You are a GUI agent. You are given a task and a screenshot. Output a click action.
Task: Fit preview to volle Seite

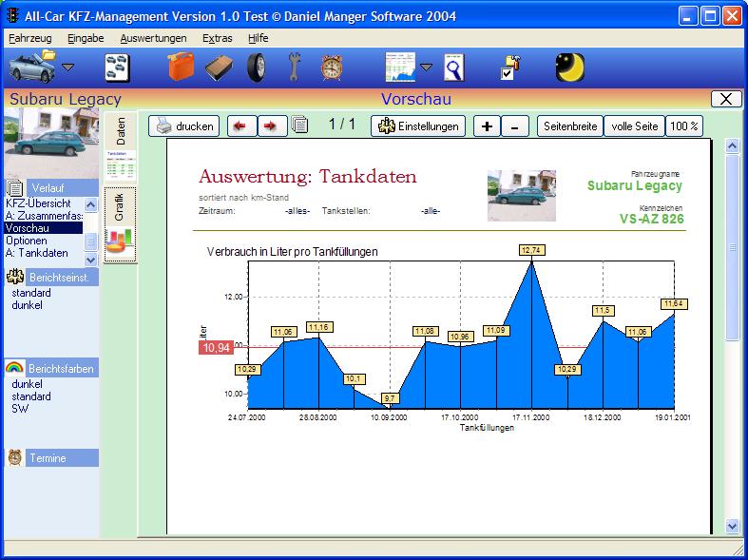tap(635, 126)
